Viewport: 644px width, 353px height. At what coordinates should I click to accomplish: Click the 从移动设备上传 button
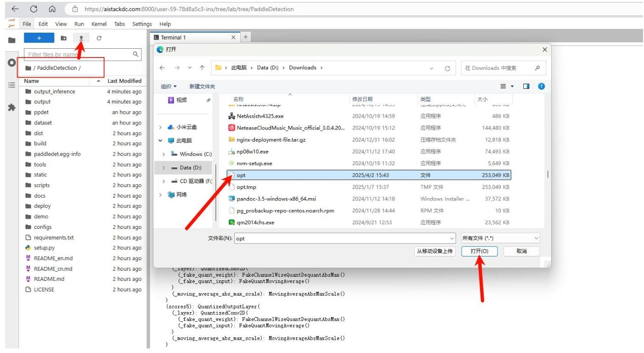click(x=434, y=251)
